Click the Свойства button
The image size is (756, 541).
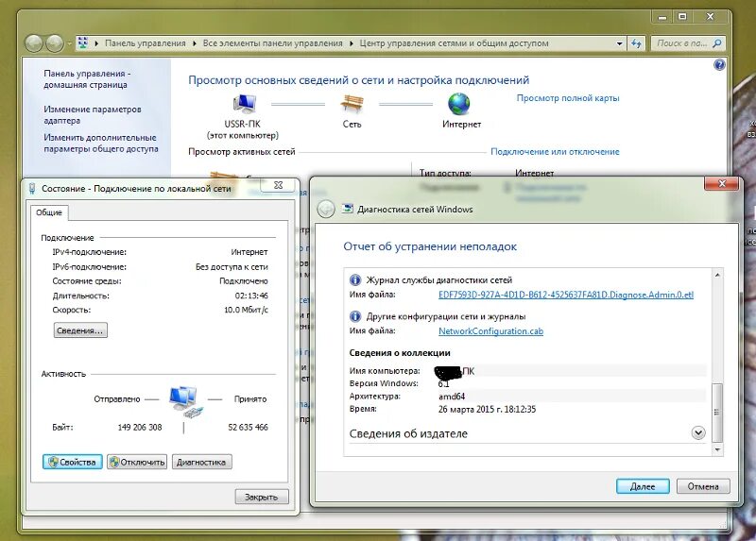click(73, 462)
